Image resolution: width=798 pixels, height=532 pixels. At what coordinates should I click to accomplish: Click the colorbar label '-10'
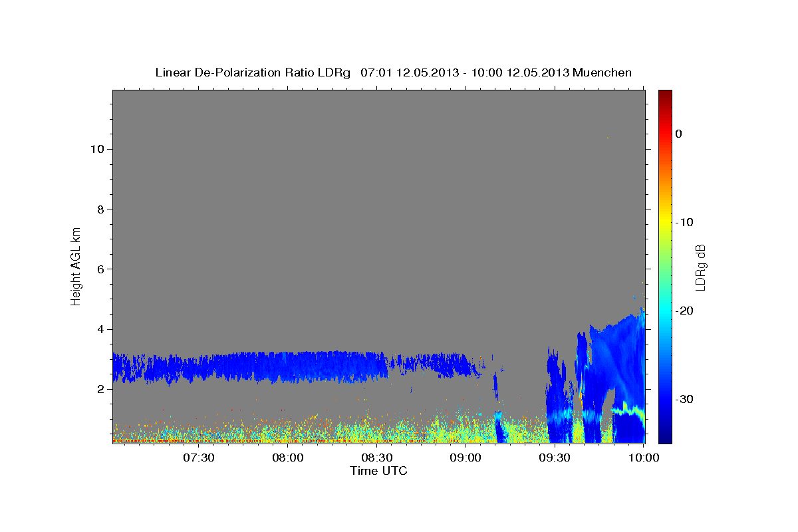[685, 222]
